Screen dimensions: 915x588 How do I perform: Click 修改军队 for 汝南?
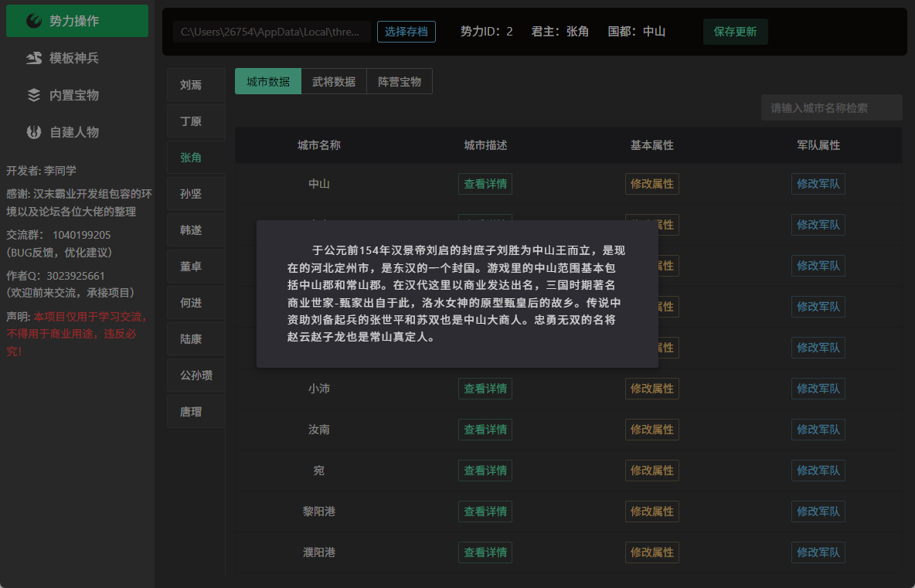[x=818, y=430]
